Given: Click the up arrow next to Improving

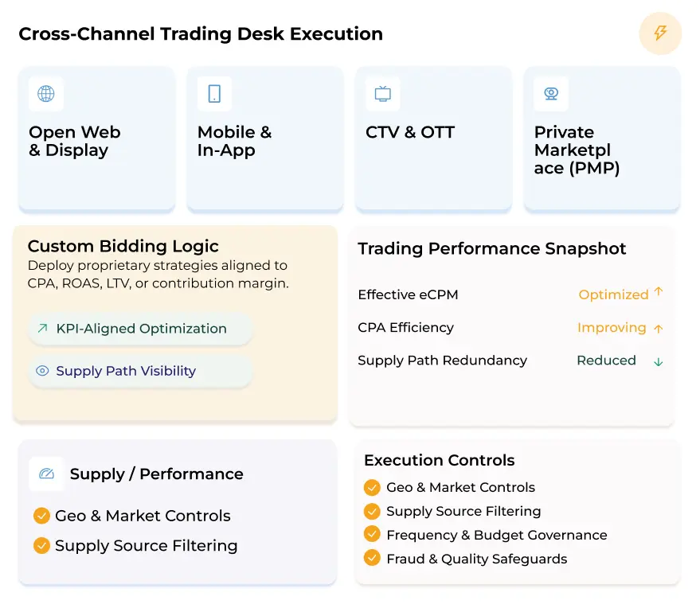Looking at the screenshot, I should tap(659, 328).
